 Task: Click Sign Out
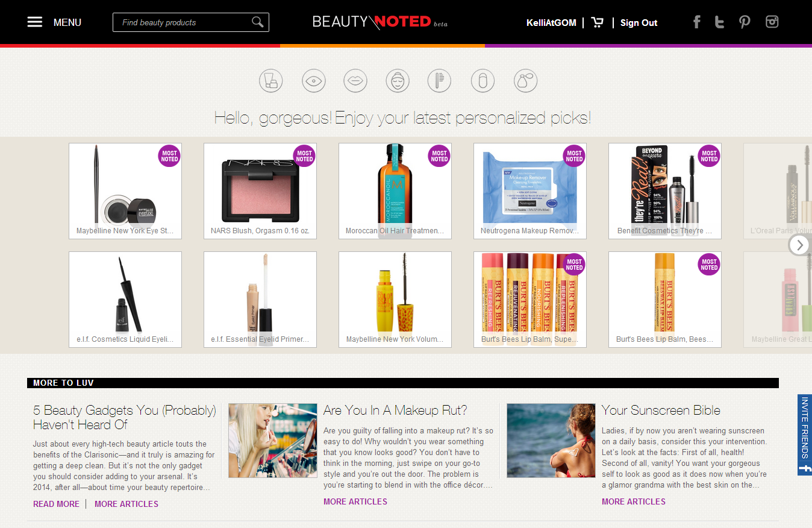639,23
